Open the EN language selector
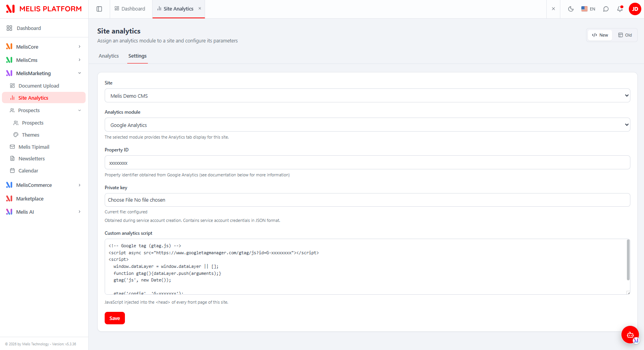The image size is (644, 350). tap(588, 9)
